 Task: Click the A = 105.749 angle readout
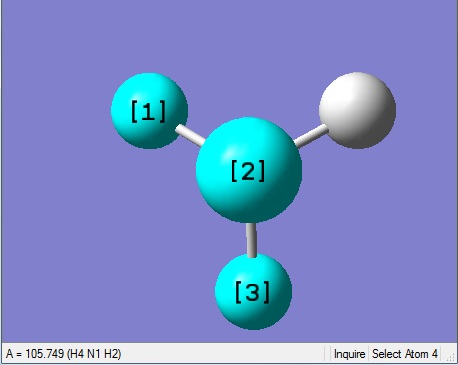click(35, 354)
